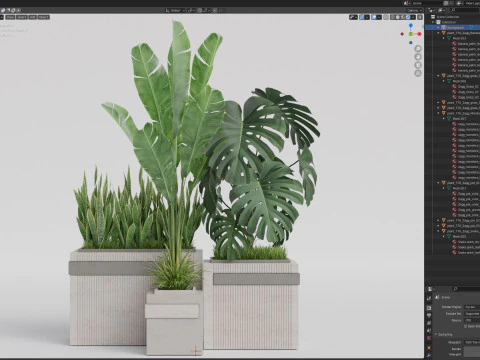
Task: Select Scene Collection in the outliner
Action: click(x=448, y=17)
